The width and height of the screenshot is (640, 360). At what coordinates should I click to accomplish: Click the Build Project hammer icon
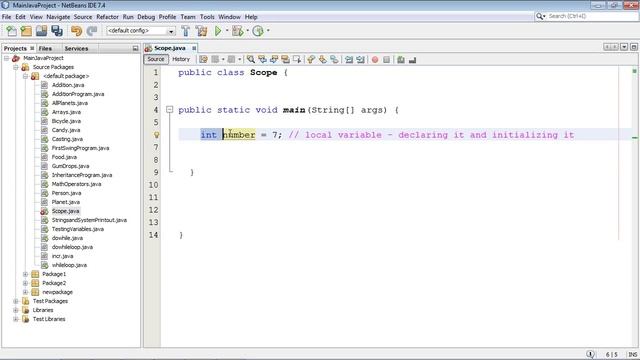pos(186,31)
